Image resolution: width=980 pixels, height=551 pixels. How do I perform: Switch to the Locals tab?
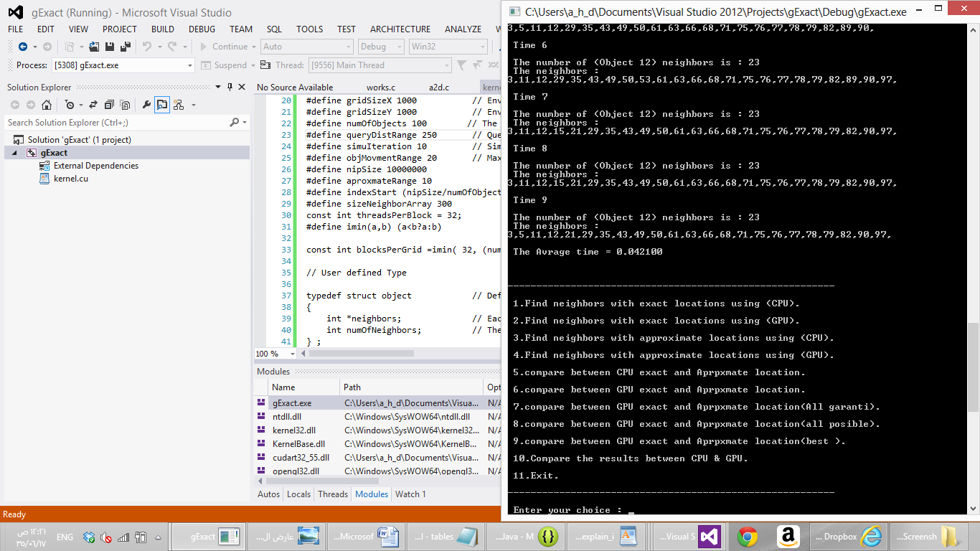pos(299,494)
